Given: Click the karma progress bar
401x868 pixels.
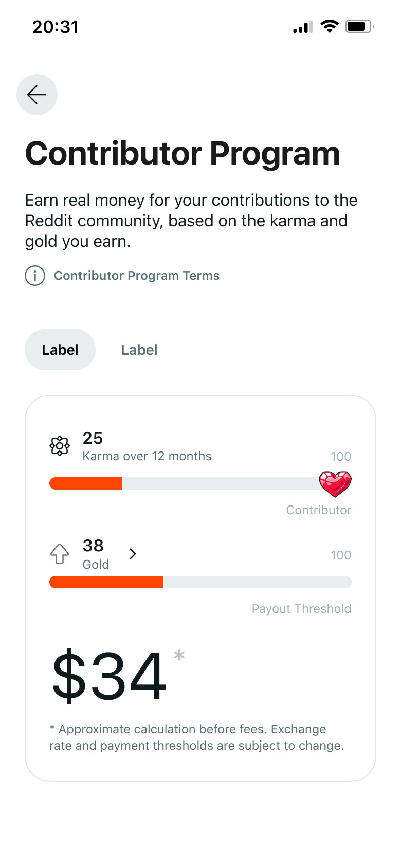Looking at the screenshot, I should pos(185,483).
